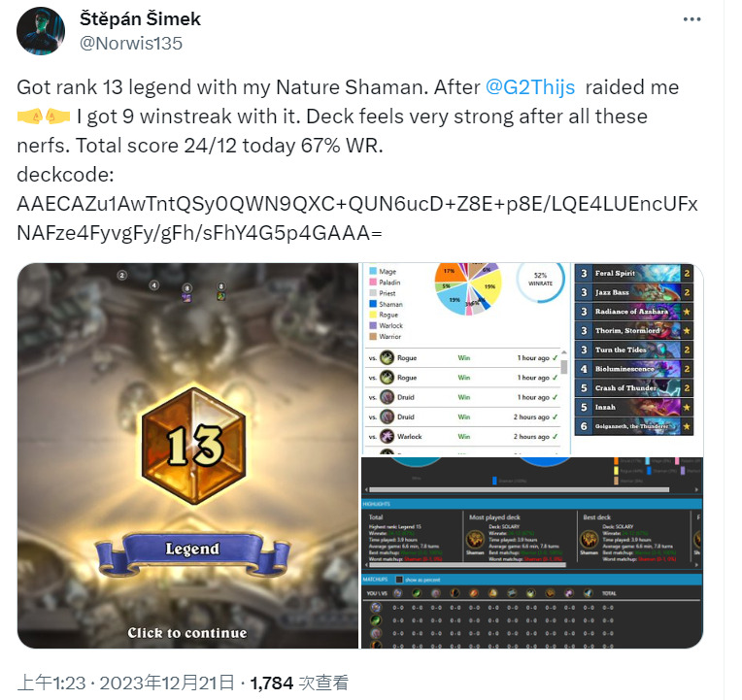The image size is (742, 700).
Task: Click the Rogue class icon in top match row
Action: point(388,357)
